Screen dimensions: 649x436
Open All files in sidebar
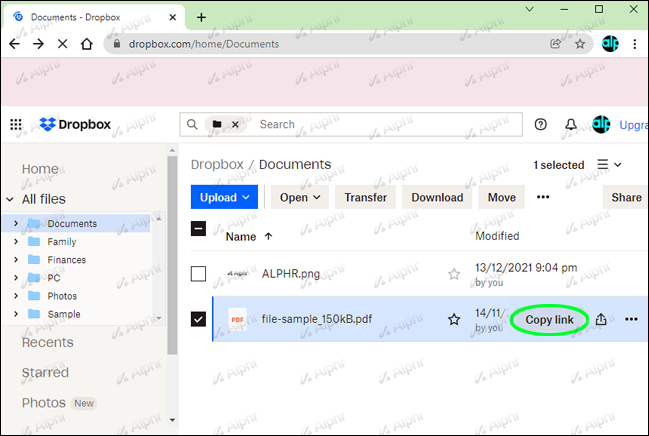tap(43, 199)
